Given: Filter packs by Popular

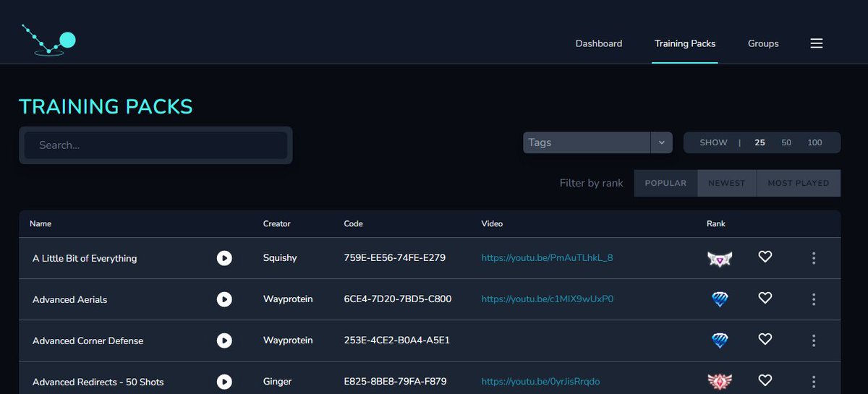Looking at the screenshot, I should [665, 183].
